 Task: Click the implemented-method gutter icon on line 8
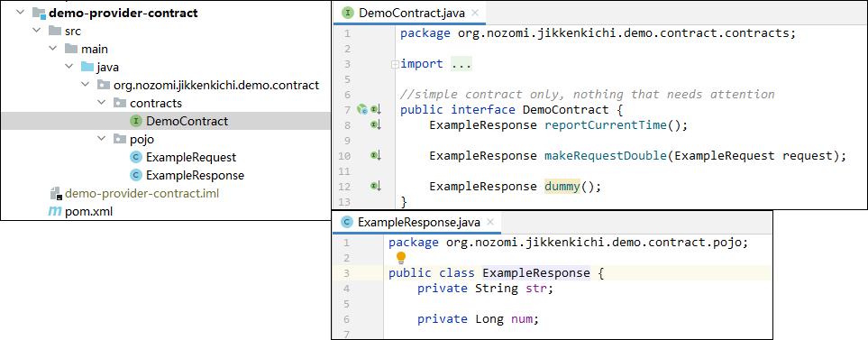(x=376, y=125)
